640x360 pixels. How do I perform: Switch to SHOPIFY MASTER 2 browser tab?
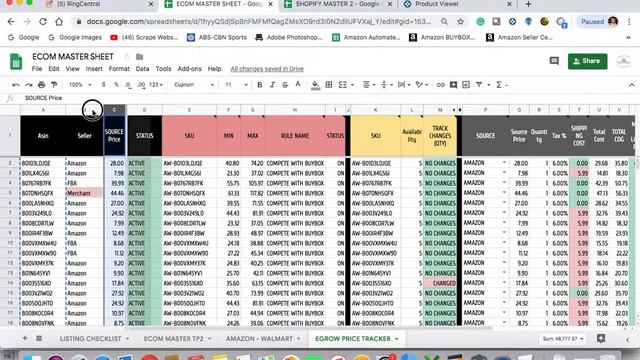tap(337, 4)
